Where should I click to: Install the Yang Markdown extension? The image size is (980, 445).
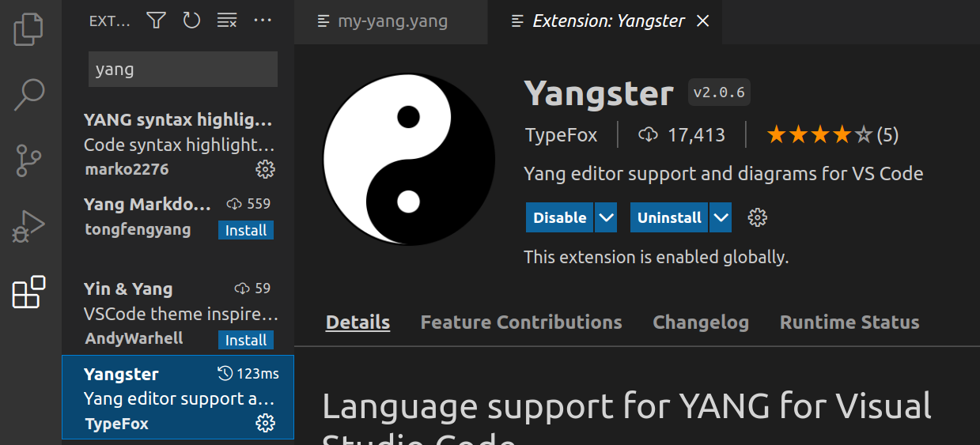[246, 230]
